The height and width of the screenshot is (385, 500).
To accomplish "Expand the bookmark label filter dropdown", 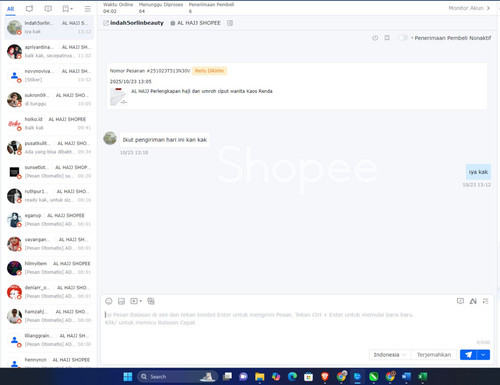I will [x=67, y=9].
